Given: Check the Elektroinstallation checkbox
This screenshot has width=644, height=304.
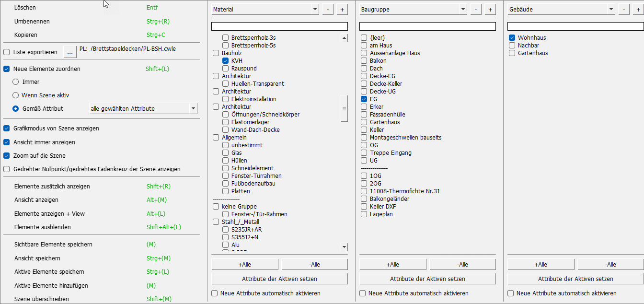Looking at the screenshot, I should (225, 99).
